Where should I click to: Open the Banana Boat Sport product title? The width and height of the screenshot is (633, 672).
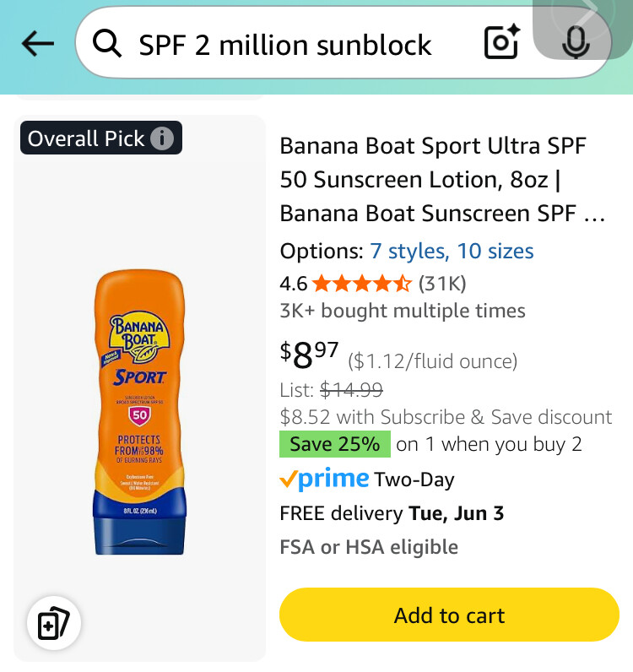(x=443, y=180)
